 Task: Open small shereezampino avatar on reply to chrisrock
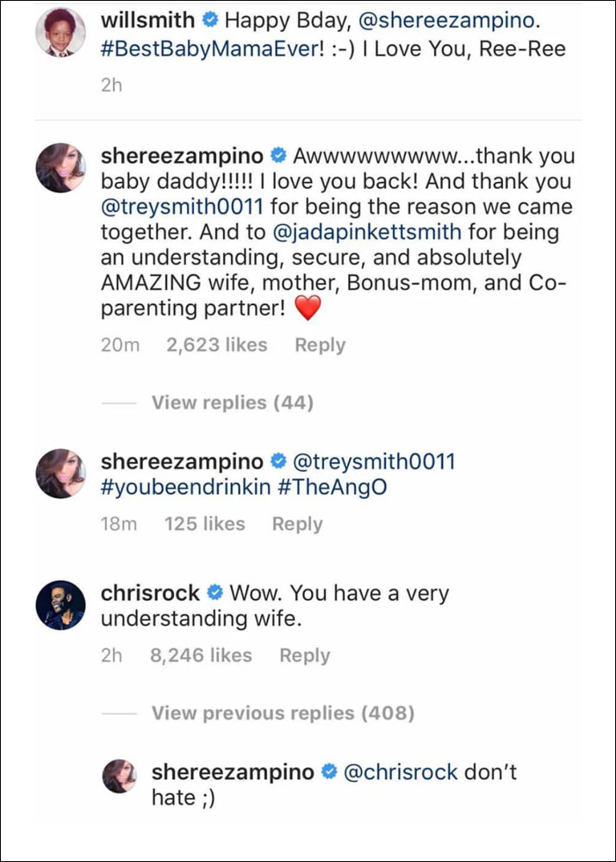(120, 776)
